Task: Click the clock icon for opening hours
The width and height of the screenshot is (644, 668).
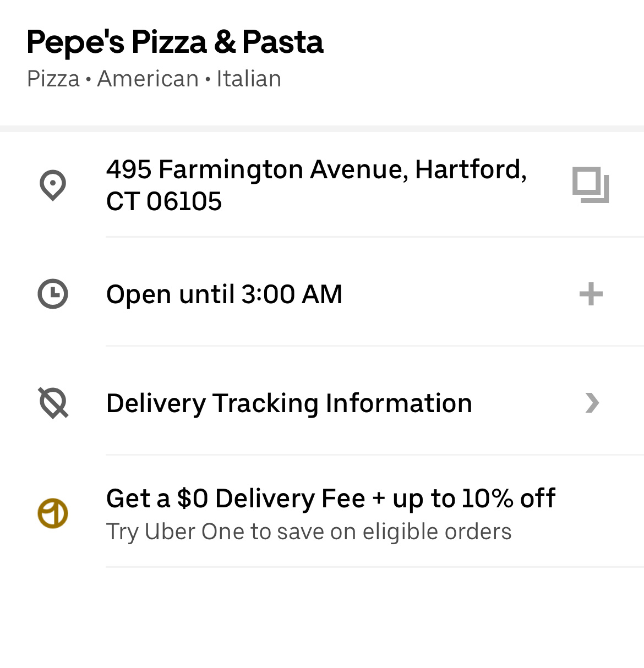Action: [x=53, y=294]
